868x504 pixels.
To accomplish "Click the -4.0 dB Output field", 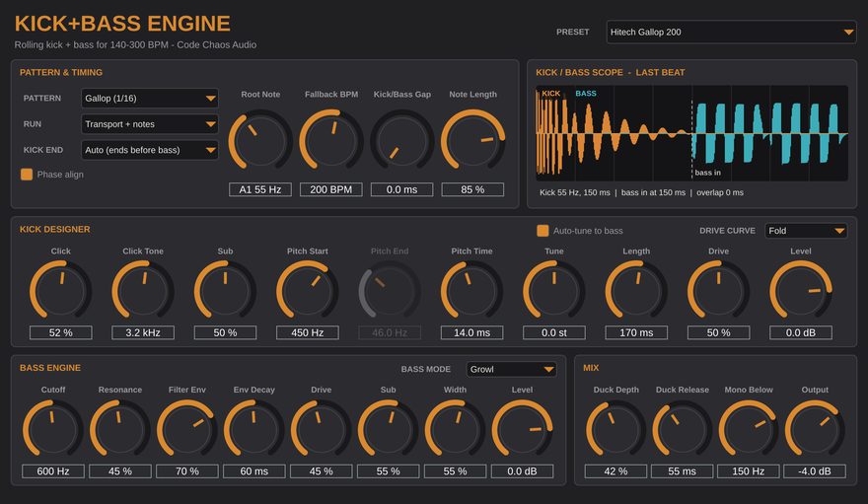I will pyautogui.click(x=815, y=471).
